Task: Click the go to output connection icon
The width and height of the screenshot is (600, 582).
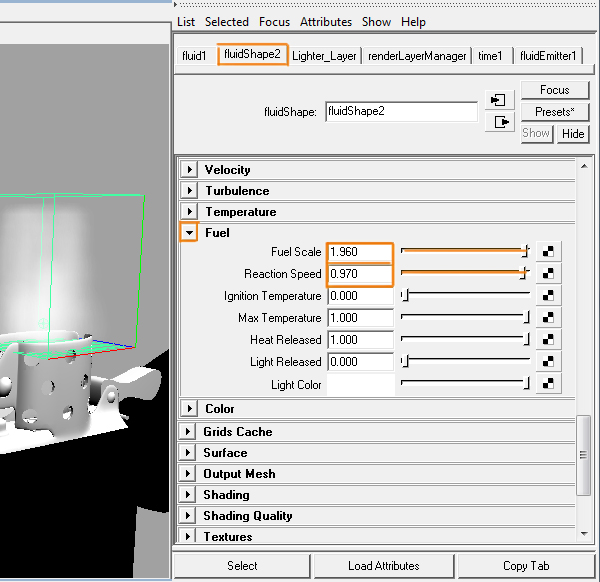Action: pyautogui.click(x=499, y=122)
